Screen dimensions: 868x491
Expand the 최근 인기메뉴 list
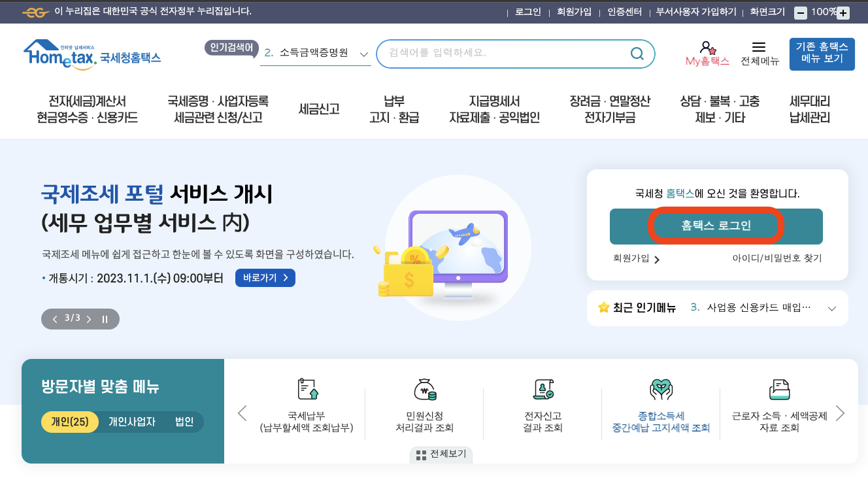pyautogui.click(x=831, y=308)
